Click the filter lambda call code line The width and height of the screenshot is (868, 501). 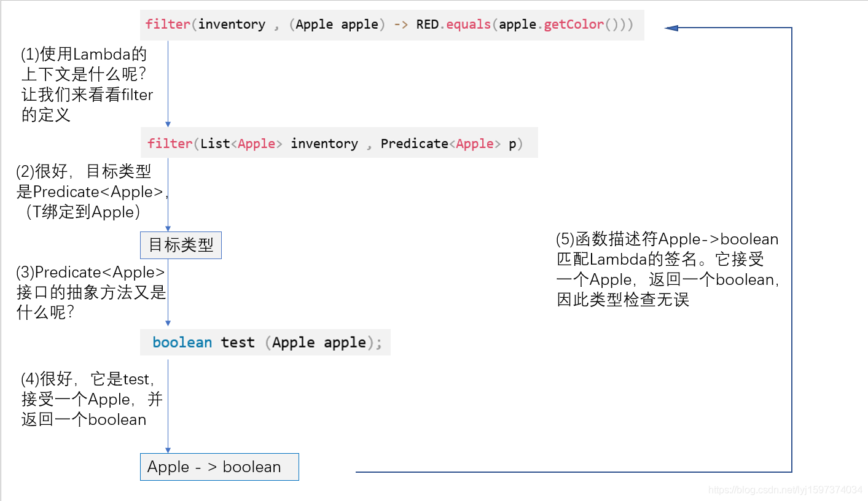(392, 25)
